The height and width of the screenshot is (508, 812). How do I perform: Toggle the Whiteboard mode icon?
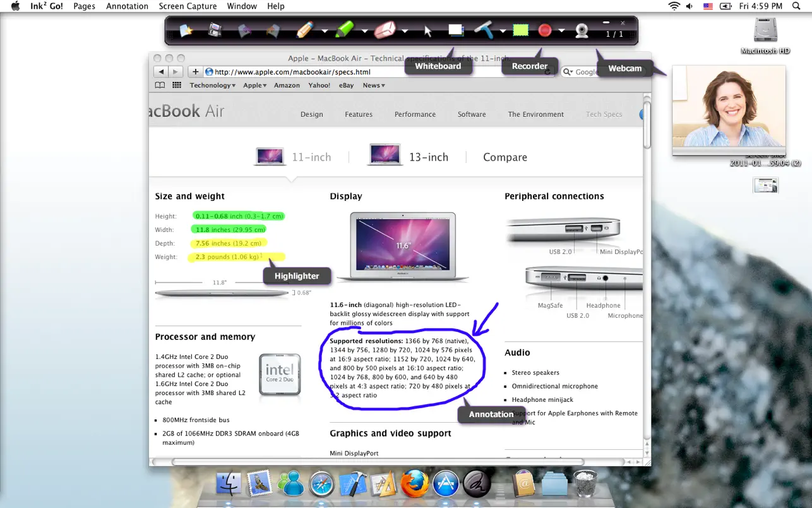[x=456, y=30]
